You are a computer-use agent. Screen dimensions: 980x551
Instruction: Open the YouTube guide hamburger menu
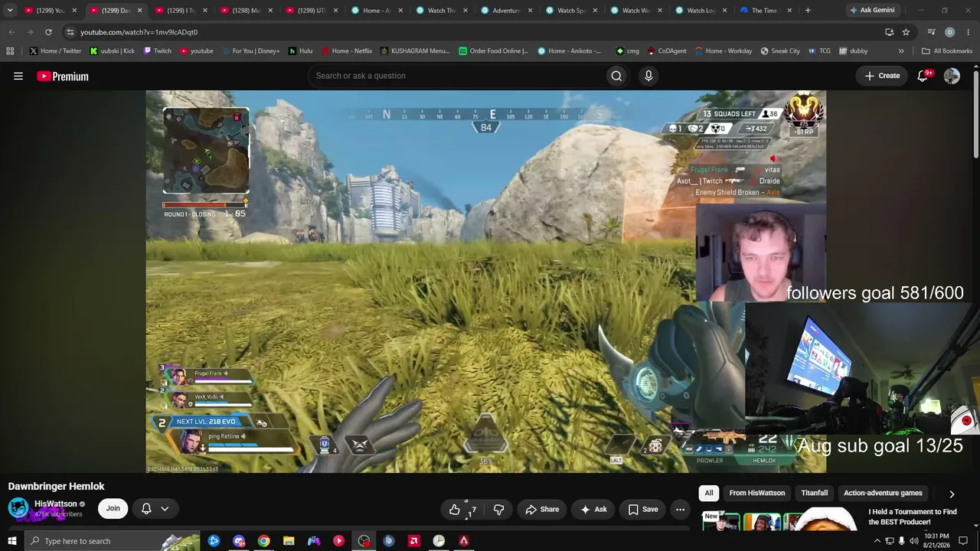pyautogui.click(x=18, y=76)
